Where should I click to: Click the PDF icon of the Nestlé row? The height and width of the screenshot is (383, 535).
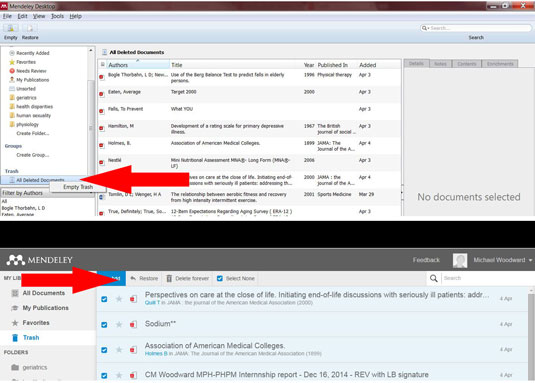coord(102,162)
